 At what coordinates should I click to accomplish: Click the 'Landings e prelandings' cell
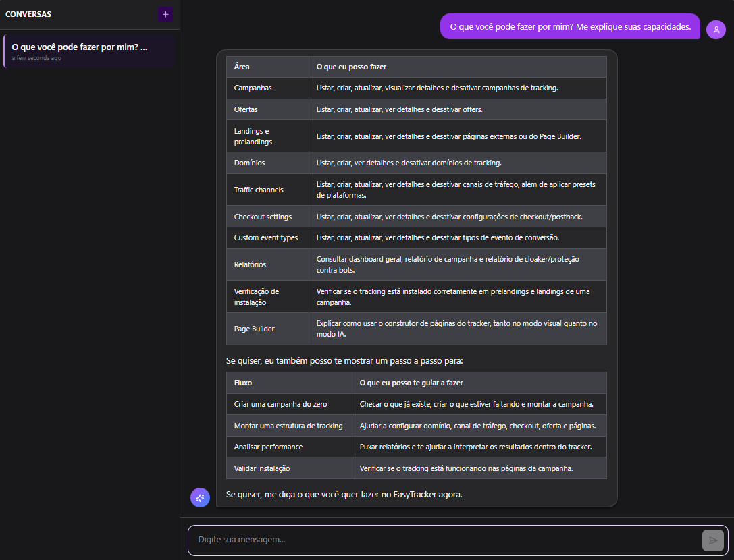[x=267, y=136]
